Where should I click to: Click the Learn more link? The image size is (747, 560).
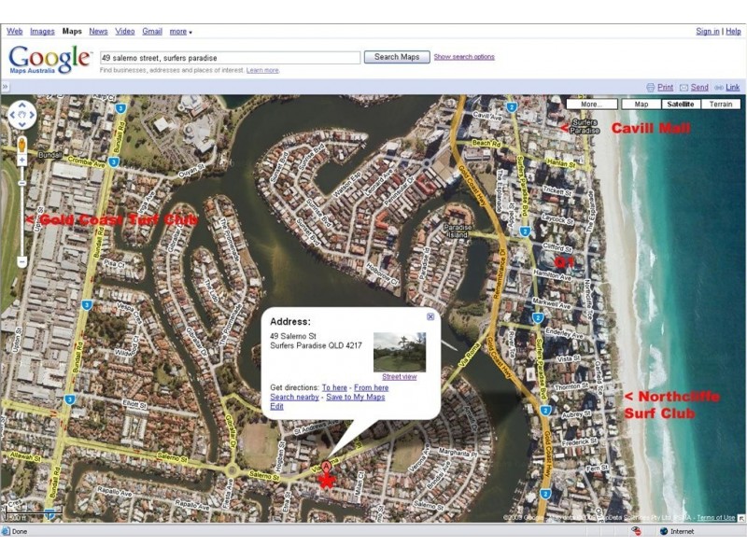pyautogui.click(x=262, y=70)
